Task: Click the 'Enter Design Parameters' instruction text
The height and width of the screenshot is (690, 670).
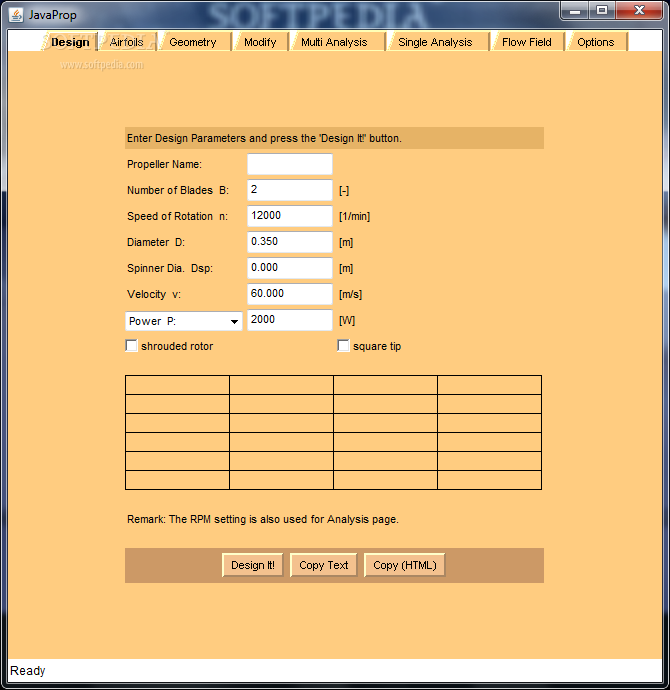Action: point(264,138)
